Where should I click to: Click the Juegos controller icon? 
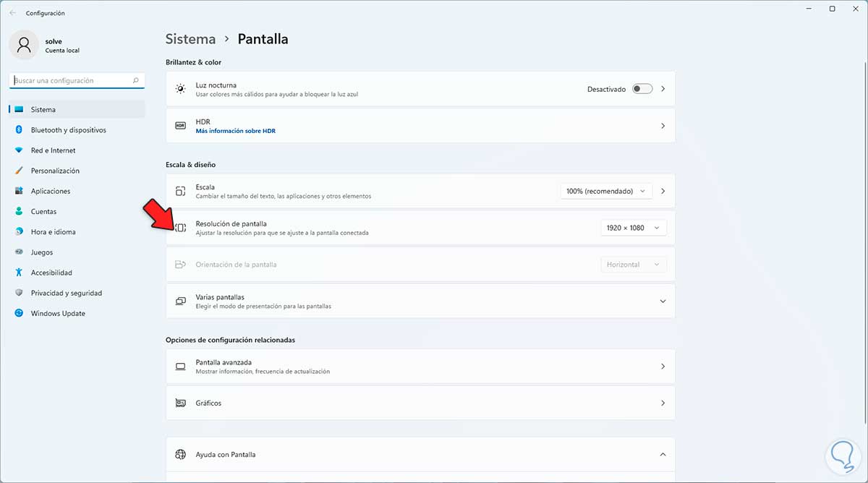click(x=19, y=252)
